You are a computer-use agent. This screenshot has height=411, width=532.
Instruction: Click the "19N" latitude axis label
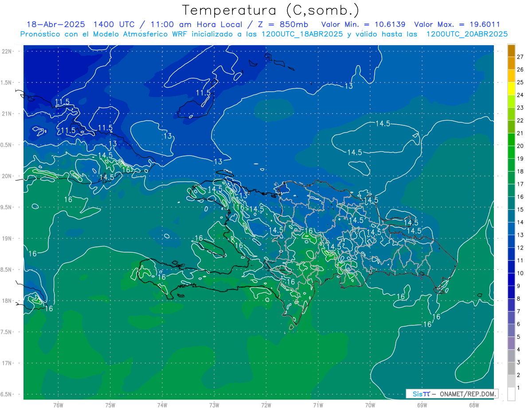click(7, 239)
